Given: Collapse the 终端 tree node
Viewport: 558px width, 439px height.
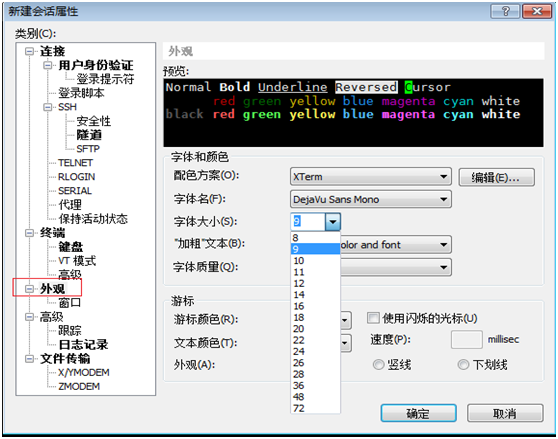Looking at the screenshot, I should click(29, 233).
